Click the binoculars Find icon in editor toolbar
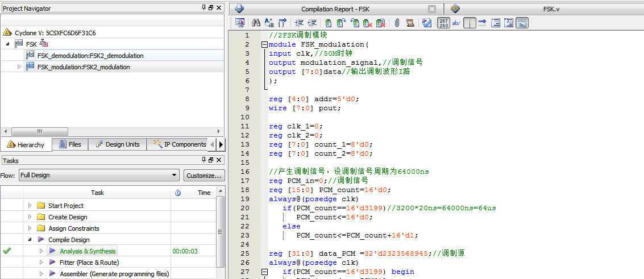The image size is (644, 279). 256,23
